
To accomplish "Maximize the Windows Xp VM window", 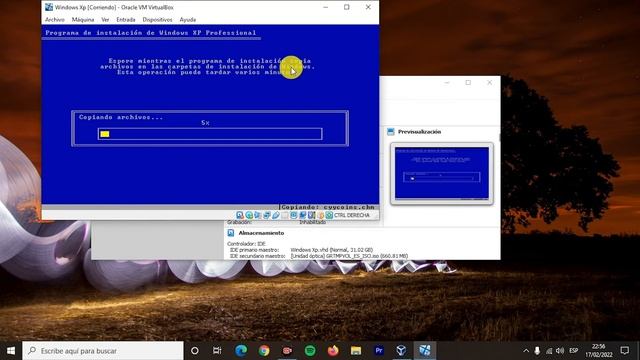I will tap(347, 7).
